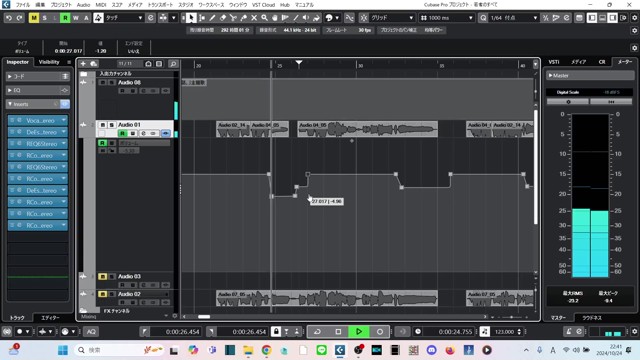Viewport: 640px width, 360px height.
Task: Select the Draw pencil tool
Action: click(x=212, y=18)
